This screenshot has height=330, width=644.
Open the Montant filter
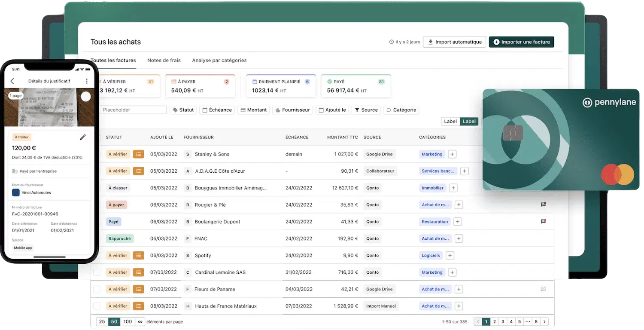tap(254, 110)
